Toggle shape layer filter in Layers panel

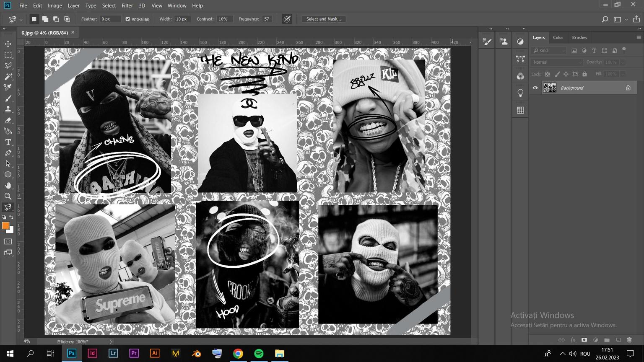(604, 50)
